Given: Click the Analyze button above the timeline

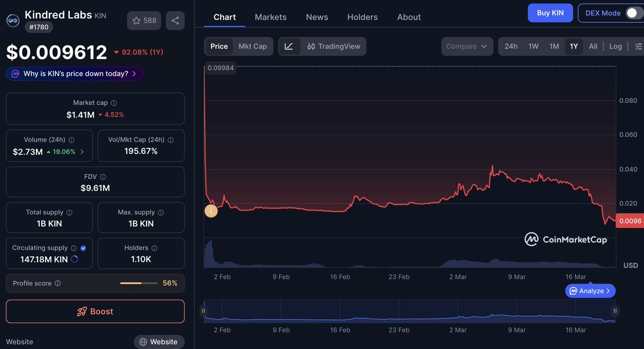Looking at the screenshot, I should click(x=590, y=291).
